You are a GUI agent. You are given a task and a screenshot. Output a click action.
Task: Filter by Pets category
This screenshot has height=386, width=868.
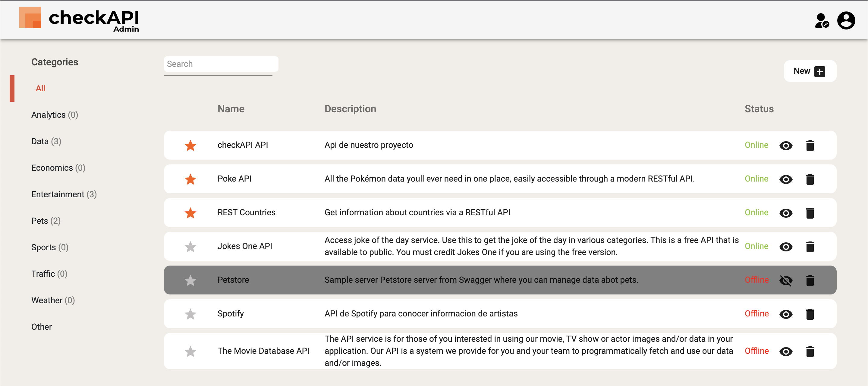coord(46,221)
